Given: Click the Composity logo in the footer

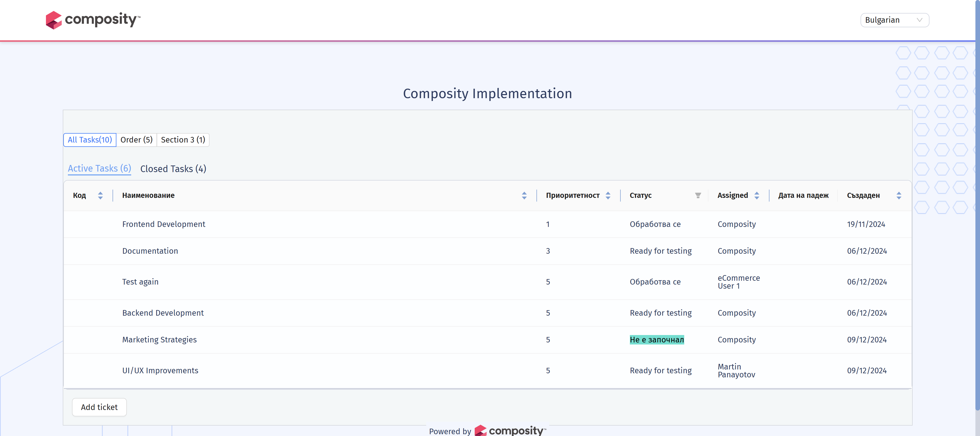Looking at the screenshot, I should [510, 431].
